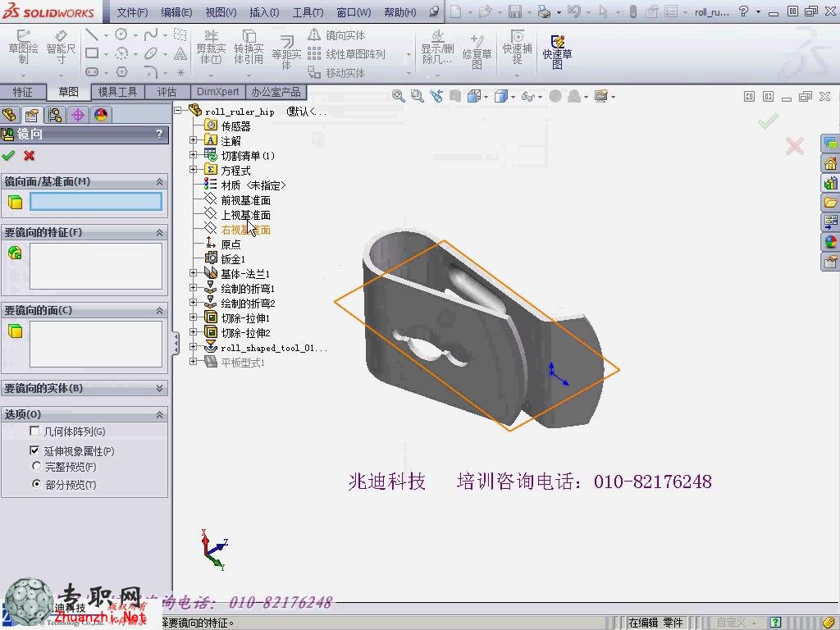
Task: Toggle Propagate visual properties (延伸视象属性) checkbox
Action: point(34,450)
